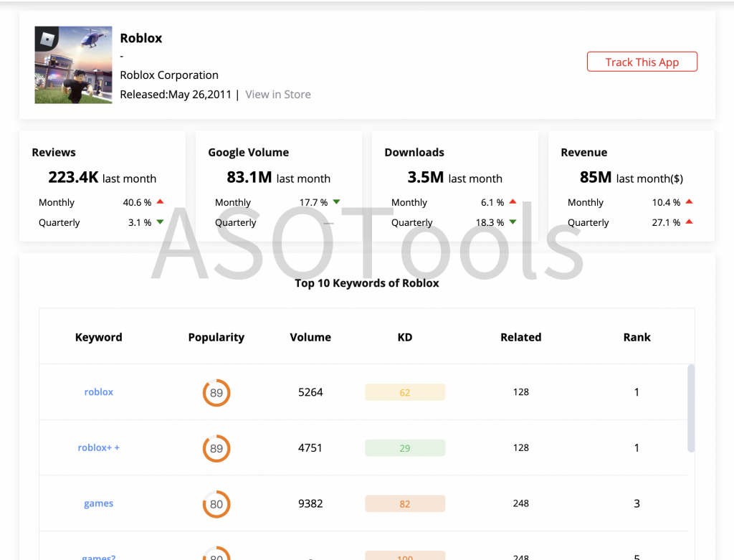Click the Volume column header
Image resolution: width=734 pixels, height=560 pixels.
pos(310,337)
